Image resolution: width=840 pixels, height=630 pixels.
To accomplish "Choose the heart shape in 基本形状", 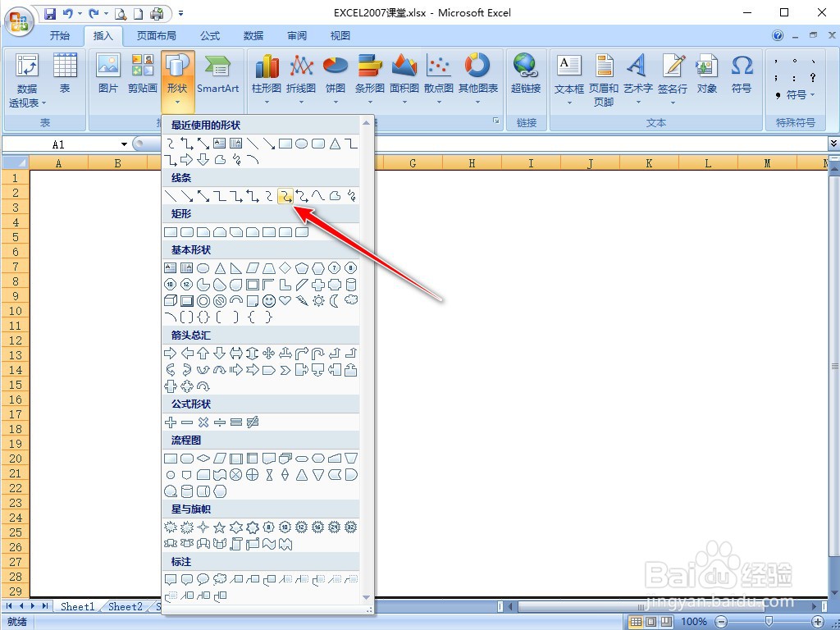I will [285, 301].
